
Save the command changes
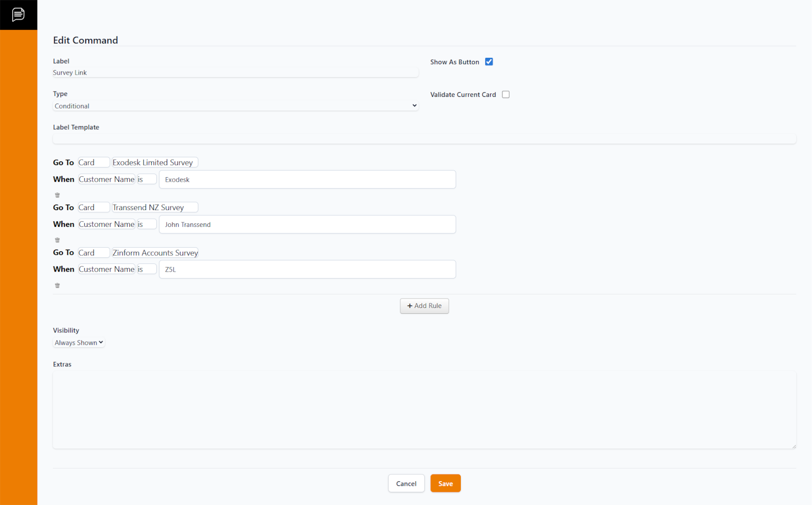445,483
